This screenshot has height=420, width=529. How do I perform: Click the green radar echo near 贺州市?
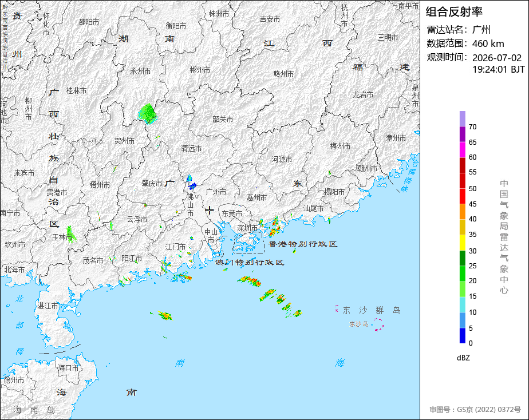pyautogui.click(x=148, y=113)
